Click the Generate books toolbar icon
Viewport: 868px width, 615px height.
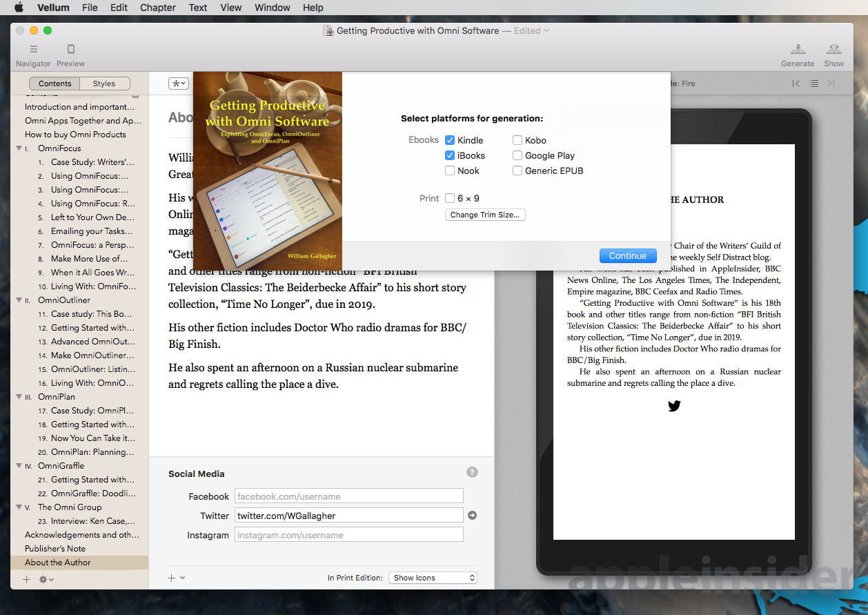798,50
